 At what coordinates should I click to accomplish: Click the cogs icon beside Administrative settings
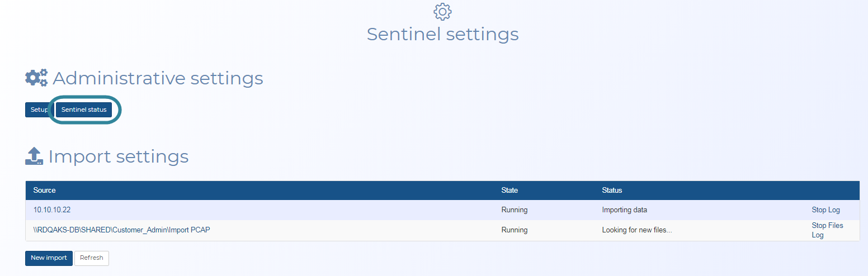point(37,78)
